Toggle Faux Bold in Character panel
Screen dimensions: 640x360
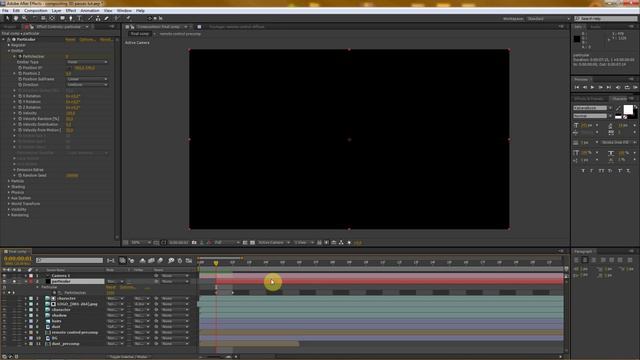point(583,171)
